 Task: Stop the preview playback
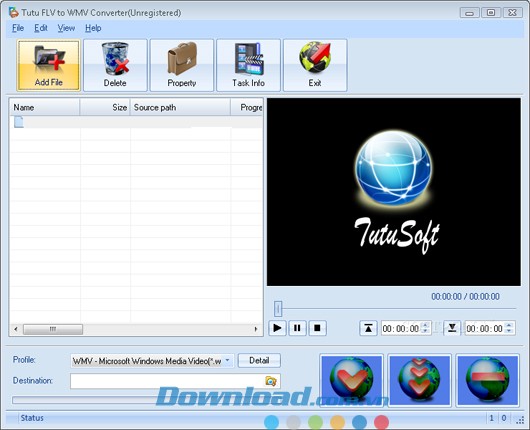[317, 328]
